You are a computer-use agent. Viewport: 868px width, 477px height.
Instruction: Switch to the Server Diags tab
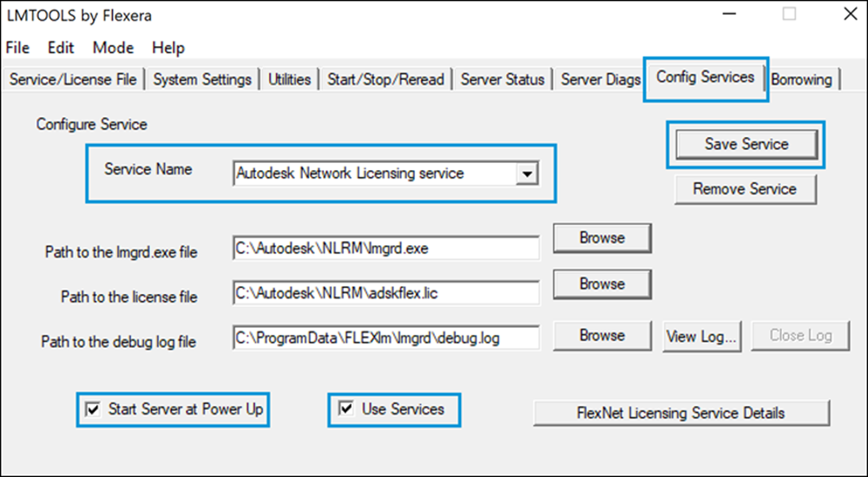pyautogui.click(x=601, y=80)
